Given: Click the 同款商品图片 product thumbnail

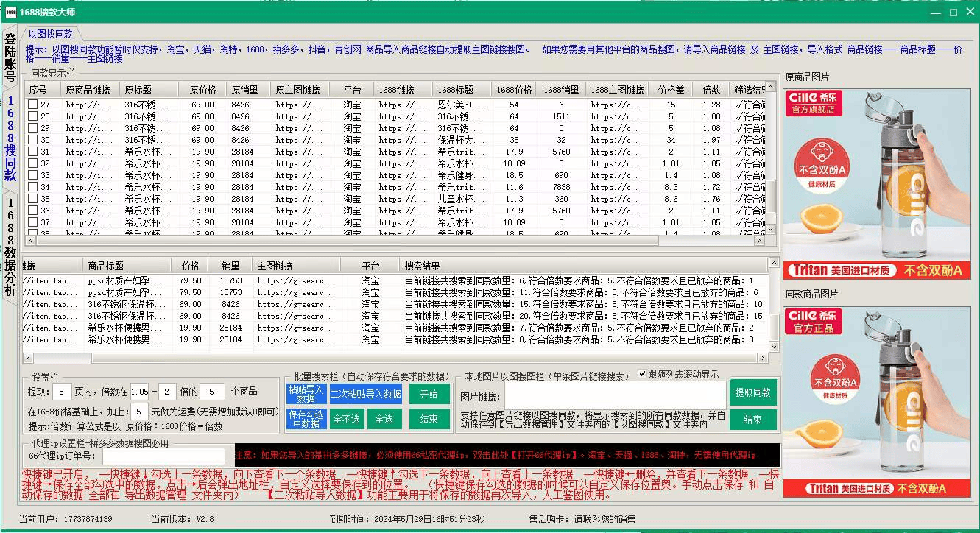Looking at the screenshot, I should coord(878,402).
